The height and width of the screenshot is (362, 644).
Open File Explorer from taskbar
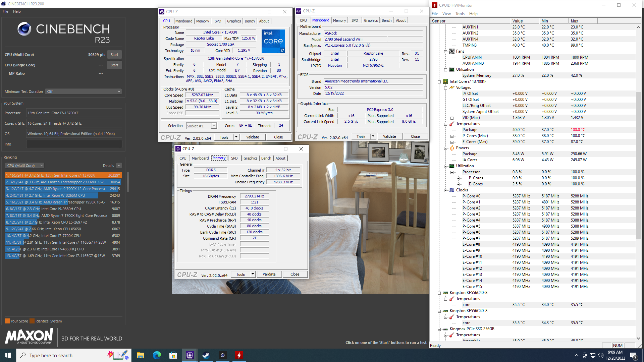click(x=140, y=355)
